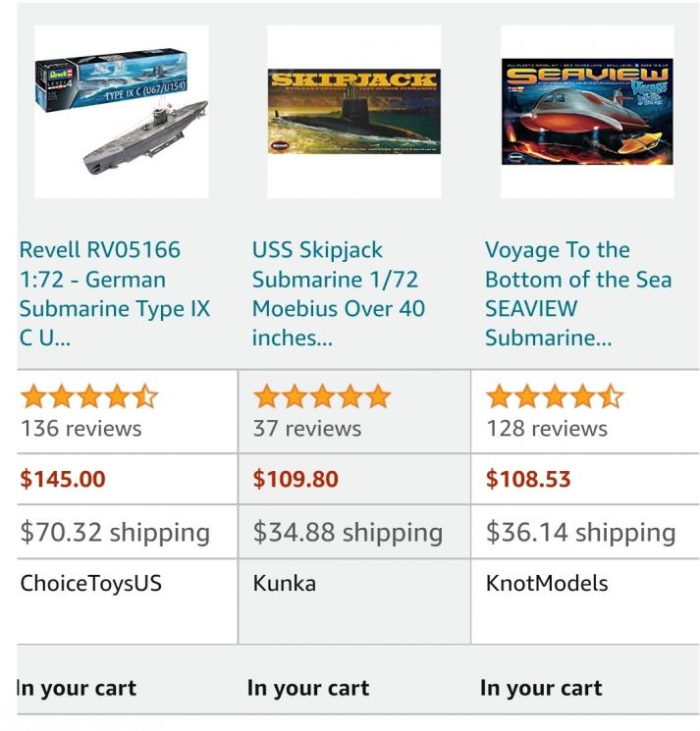The height and width of the screenshot is (731, 700).
Task: Open seller KnotModels
Action: pos(547,584)
